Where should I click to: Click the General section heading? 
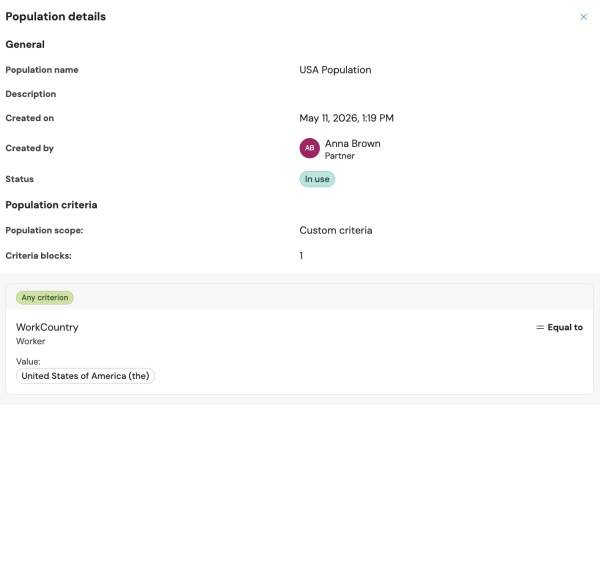25,44
